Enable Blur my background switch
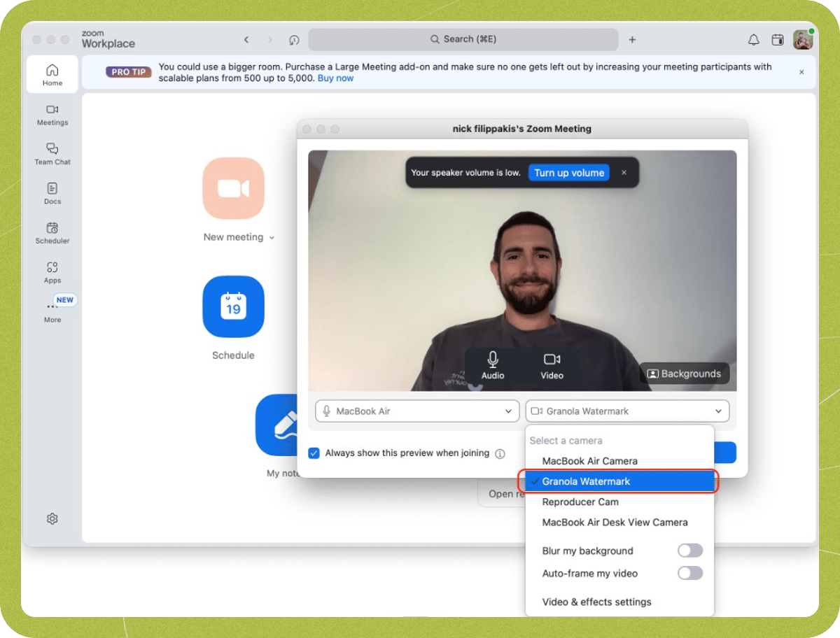The image size is (840, 638). tap(689, 551)
